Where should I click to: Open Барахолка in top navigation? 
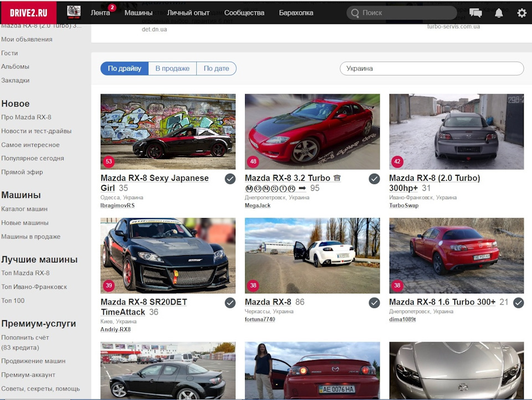(x=296, y=13)
